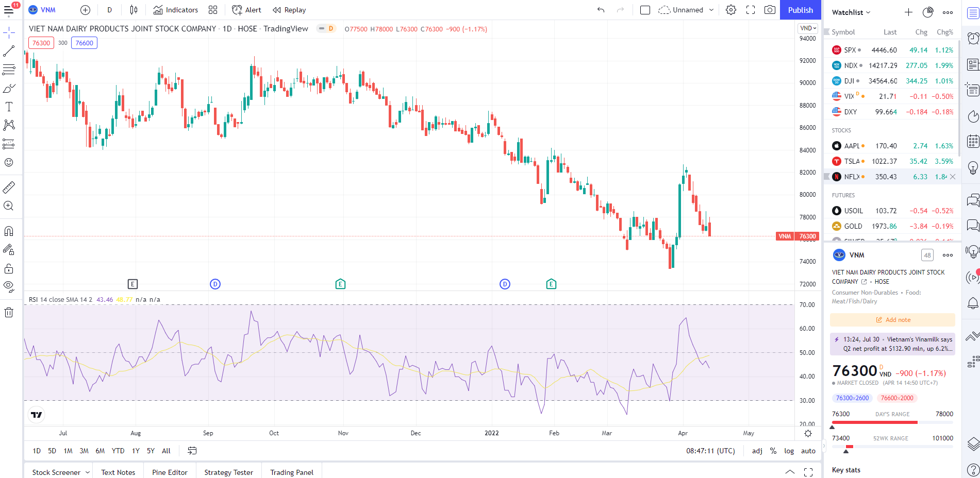Viewport: 980px width, 478px height.
Task: Open go to date calendar icon
Action: pyautogui.click(x=192, y=451)
